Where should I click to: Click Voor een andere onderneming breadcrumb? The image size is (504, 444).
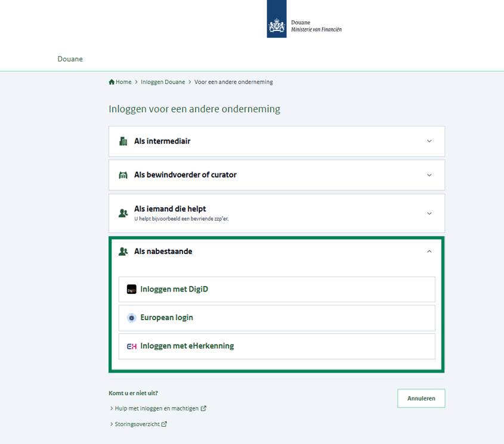tap(234, 82)
